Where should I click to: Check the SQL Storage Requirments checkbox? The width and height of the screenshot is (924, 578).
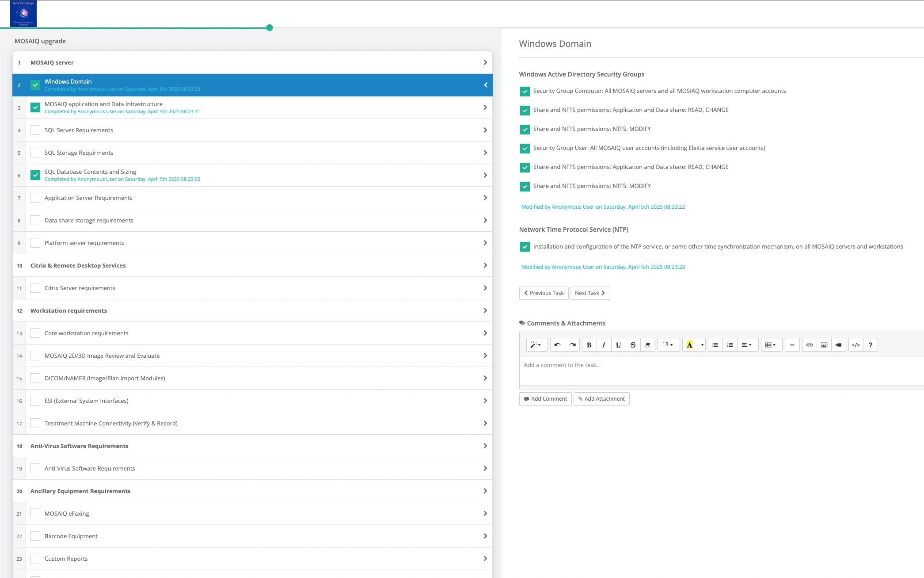(x=35, y=153)
